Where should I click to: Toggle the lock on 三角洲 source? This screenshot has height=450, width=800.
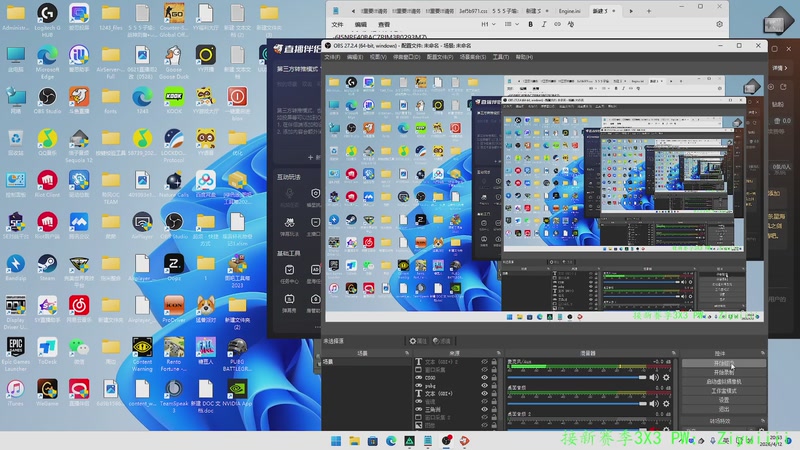[494, 409]
